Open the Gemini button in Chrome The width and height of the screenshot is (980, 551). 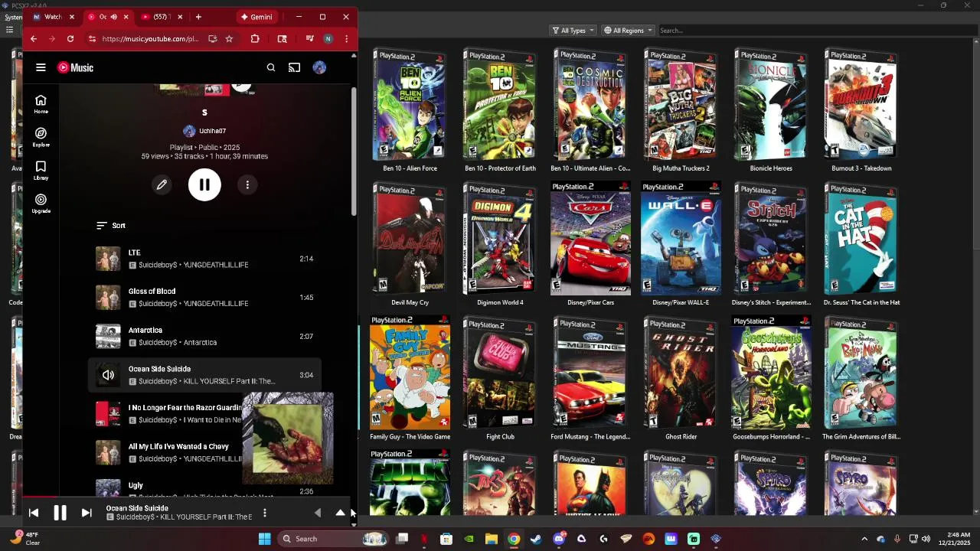tap(256, 17)
